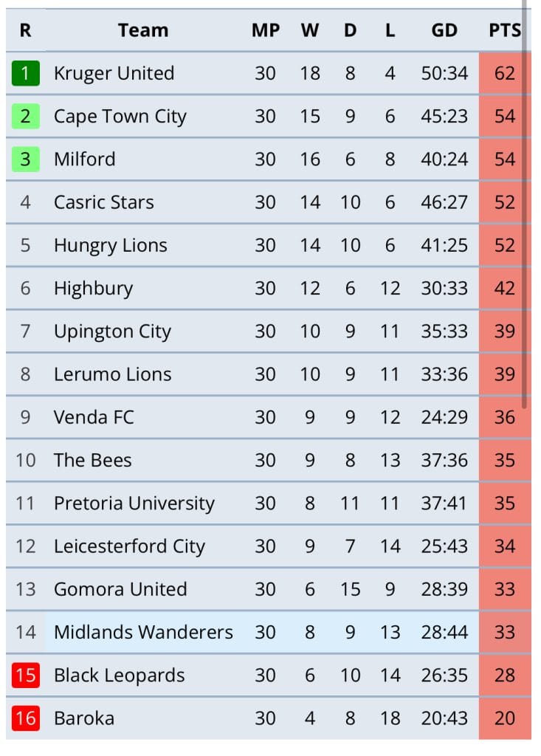The width and height of the screenshot is (541, 756).
Task: Click the green rank 1 badge
Action: click(x=26, y=73)
